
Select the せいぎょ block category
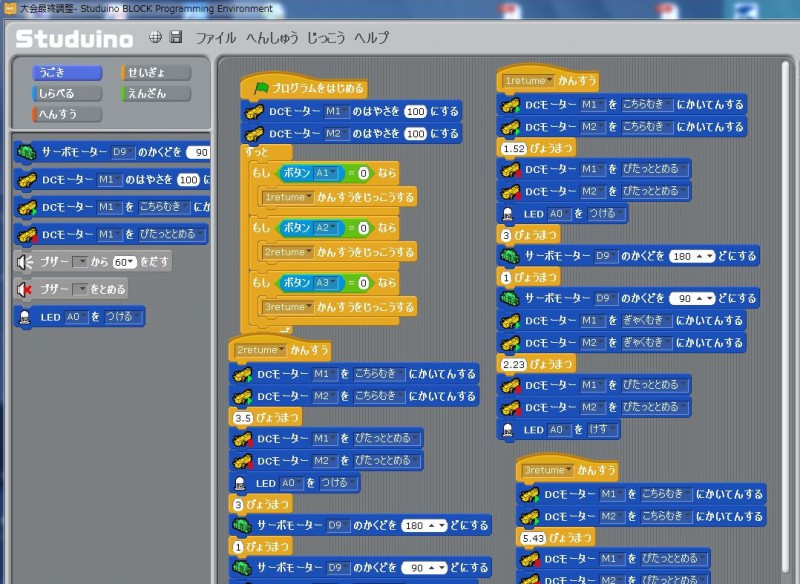tap(156, 73)
